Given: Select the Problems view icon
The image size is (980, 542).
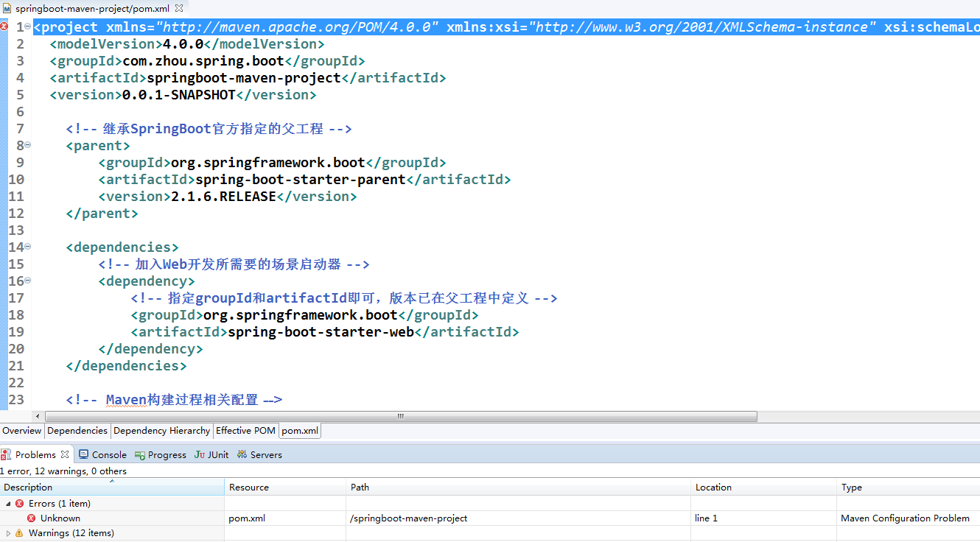Looking at the screenshot, I should (x=8, y=454).
